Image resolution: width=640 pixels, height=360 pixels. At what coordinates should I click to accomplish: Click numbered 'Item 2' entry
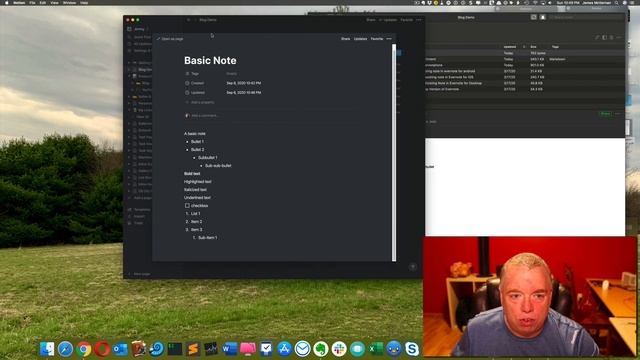[x=196, y=222]
